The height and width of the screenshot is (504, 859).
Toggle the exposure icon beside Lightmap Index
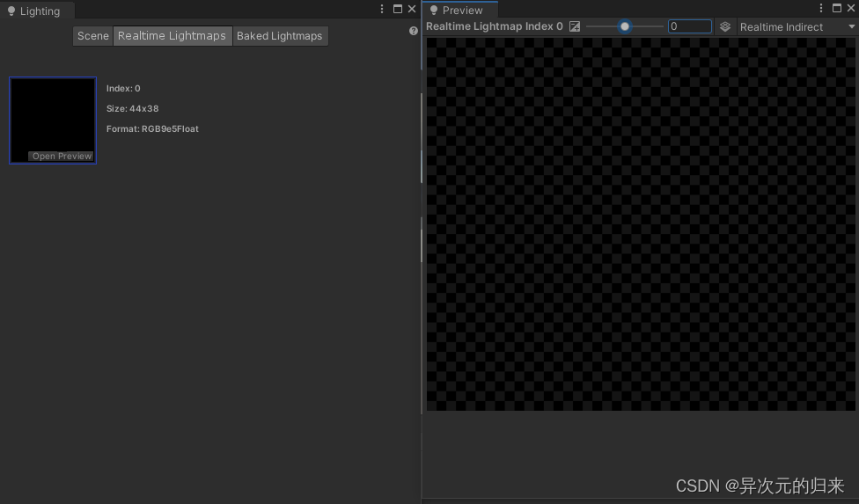[574, 26]
